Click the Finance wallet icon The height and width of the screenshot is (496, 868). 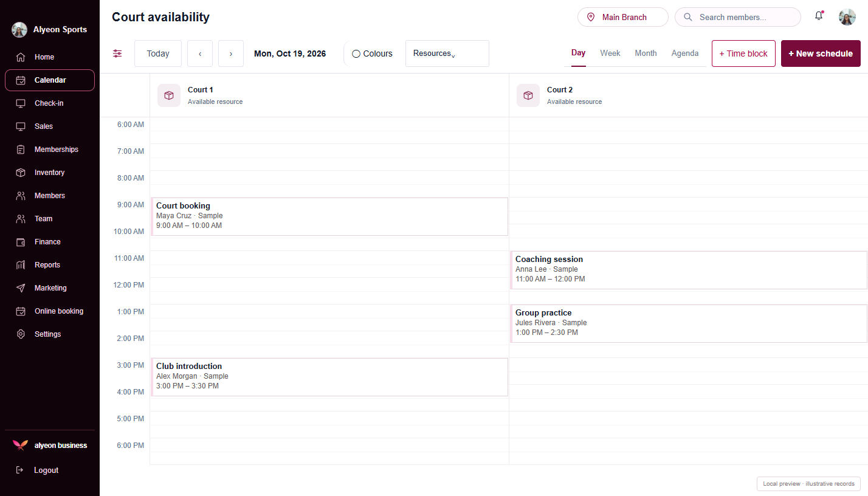coord(21,242)
